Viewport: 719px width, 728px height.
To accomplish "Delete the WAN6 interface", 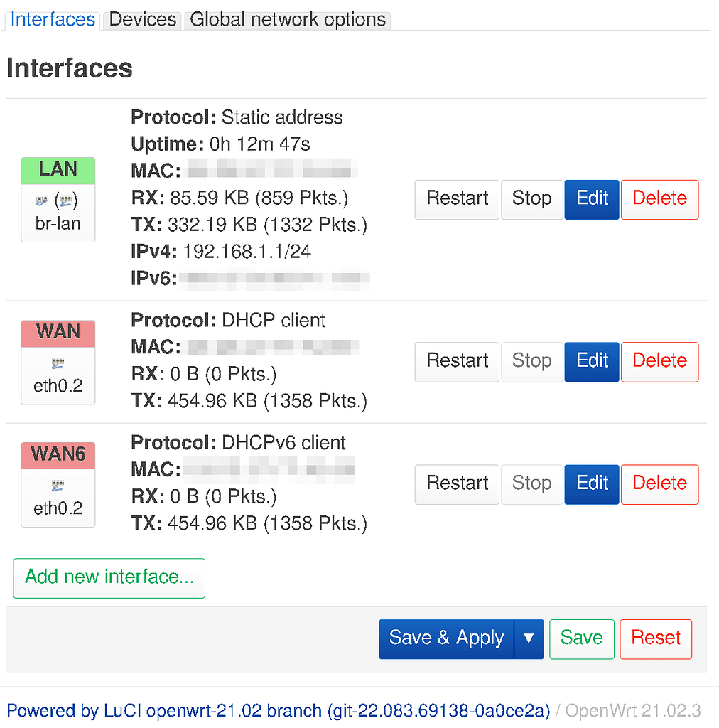I will (659, 484).
